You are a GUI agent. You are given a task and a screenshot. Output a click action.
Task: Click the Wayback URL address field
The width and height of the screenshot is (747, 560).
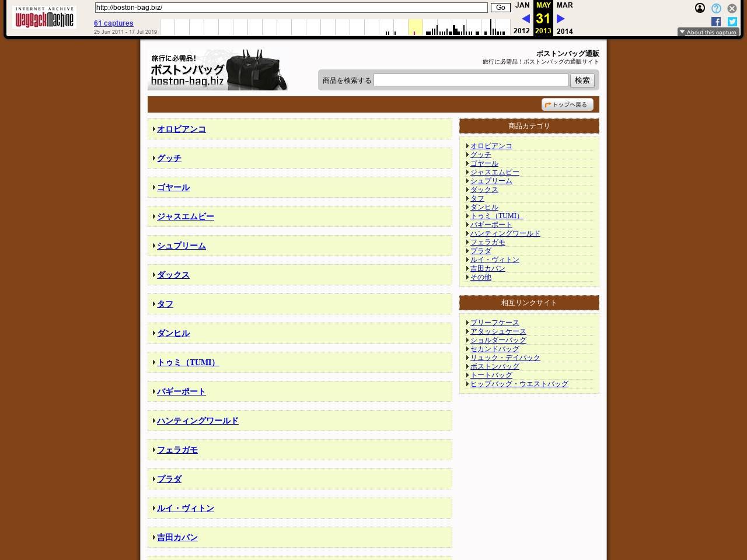(x=291, y=8)
